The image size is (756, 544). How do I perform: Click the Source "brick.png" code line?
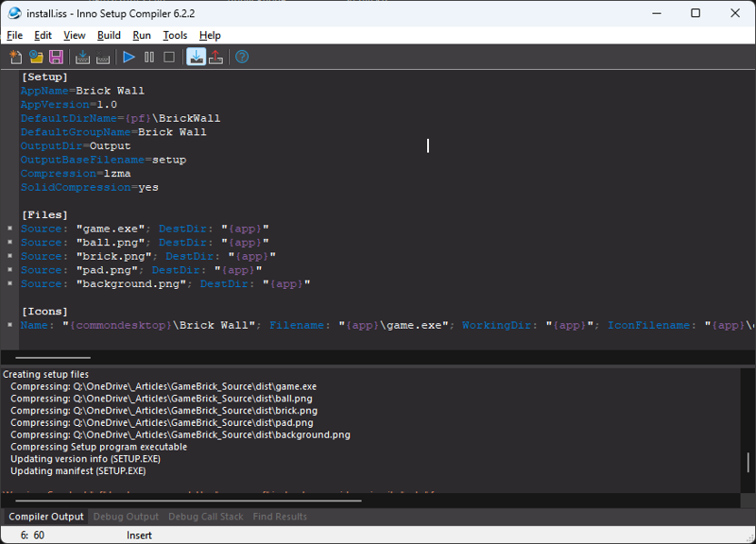pos(148,256)
